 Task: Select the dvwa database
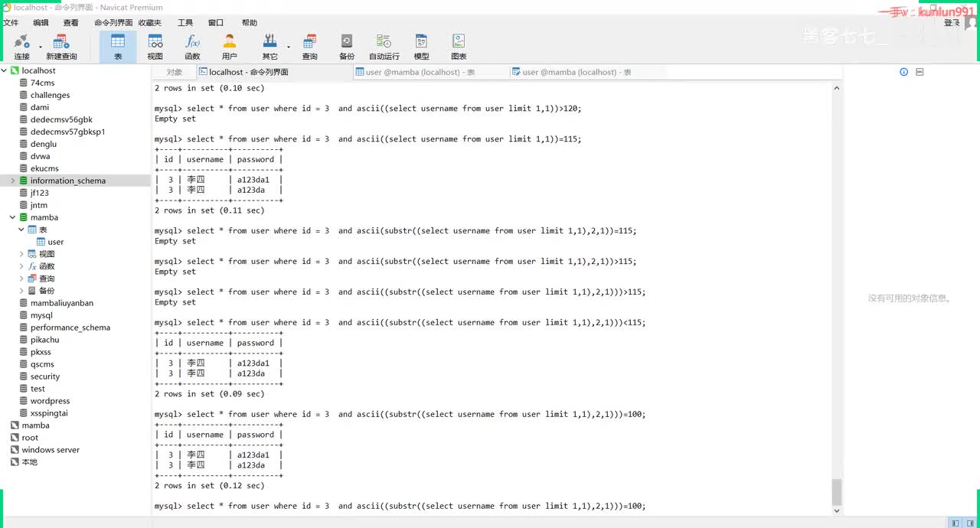pyautogui.click(x=40, y=156)
